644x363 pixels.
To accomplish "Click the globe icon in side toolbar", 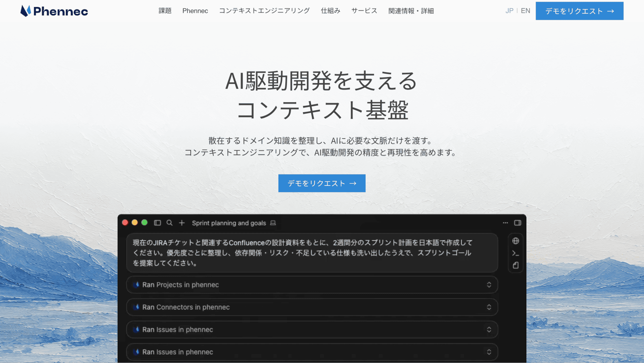I will 516,241.
